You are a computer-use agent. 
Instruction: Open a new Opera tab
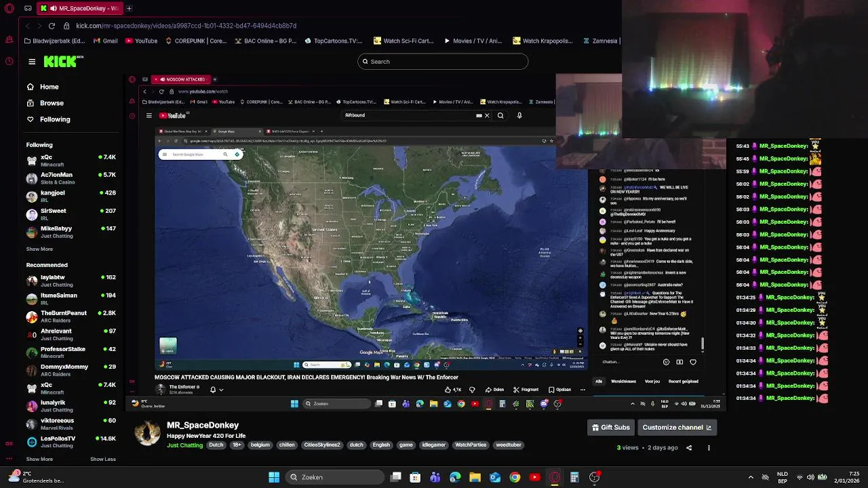[129, 8]
